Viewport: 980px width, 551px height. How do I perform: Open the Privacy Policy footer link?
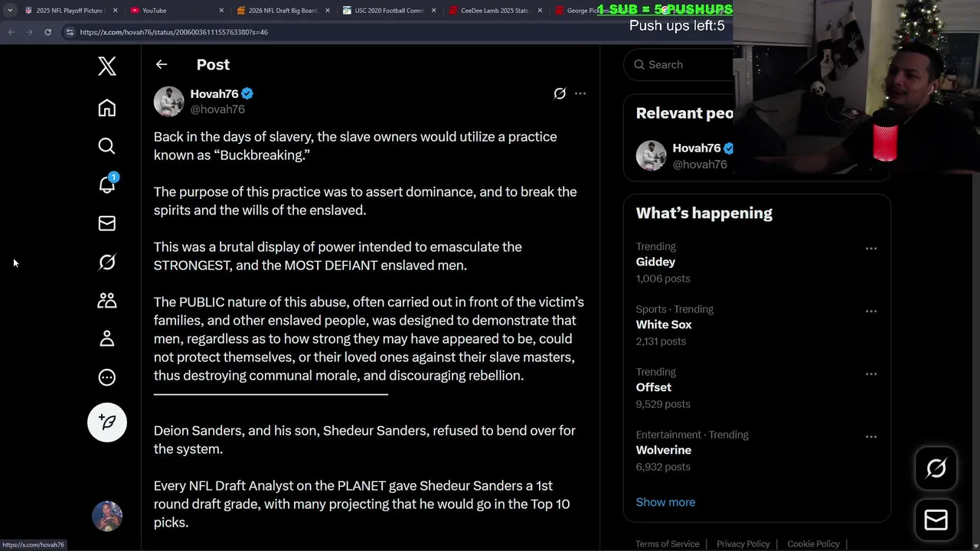[743, 544]
